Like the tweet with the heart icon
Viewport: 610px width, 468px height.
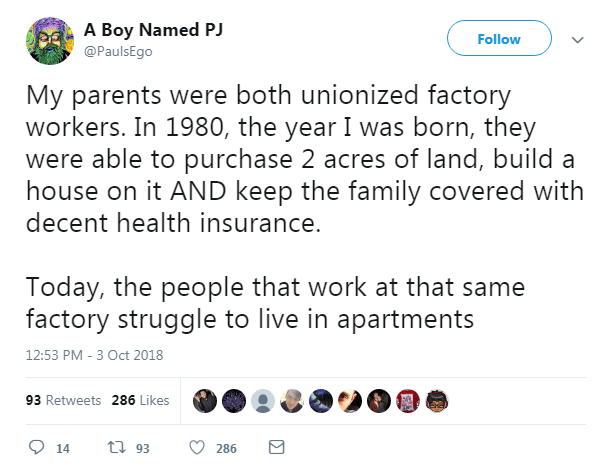[197, 447]
